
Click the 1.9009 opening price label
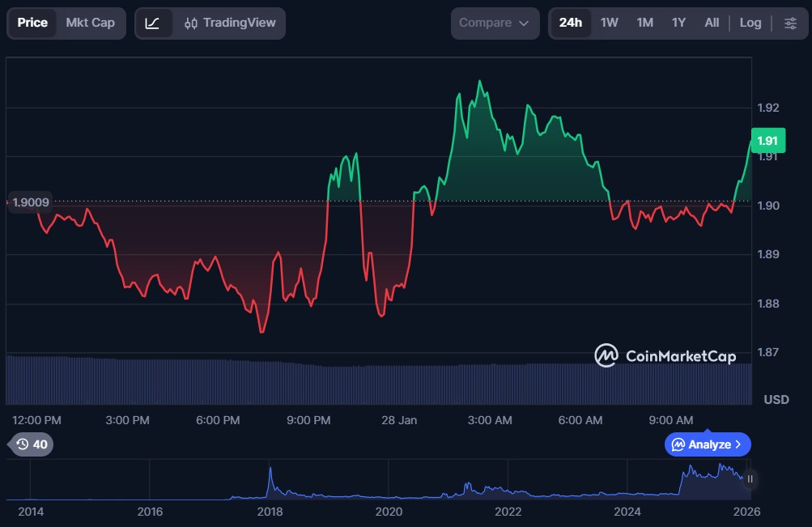[x=32, y=202]
